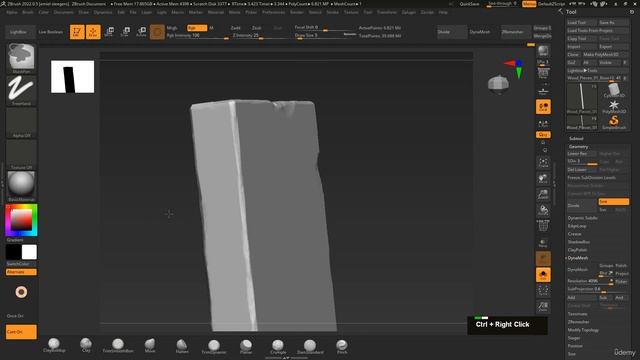This screenshot has height=360, width=640.
Task: Expand the Subtool section
Action: point(576,138)
